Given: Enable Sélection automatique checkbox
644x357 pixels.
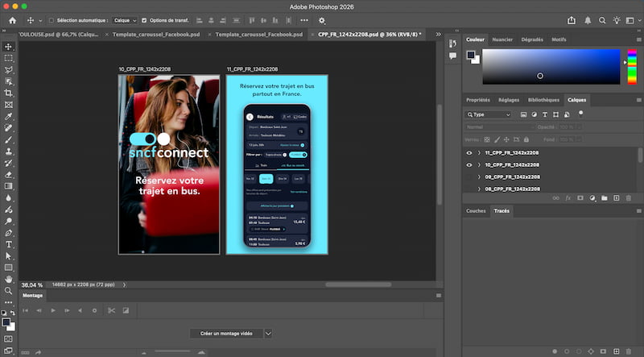Looking at the screenshot, I should pyautogui.click(x=52, y=20).
